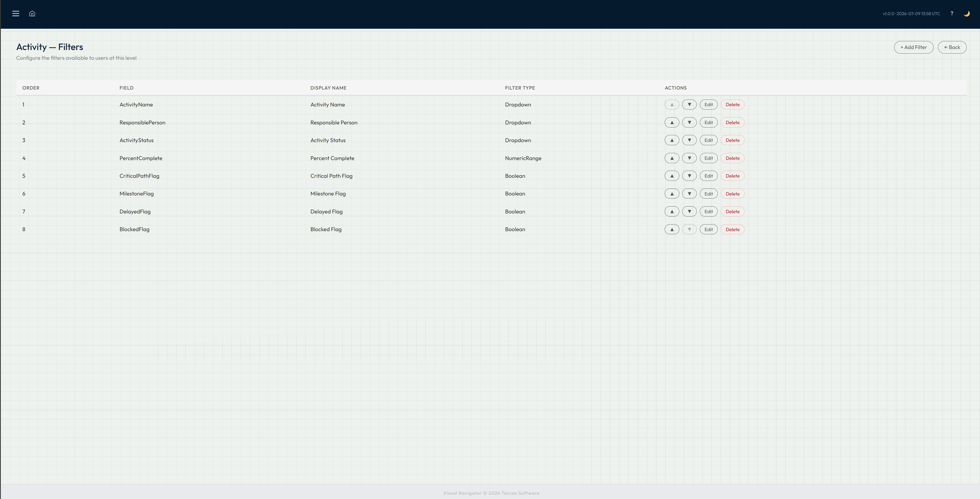Move CriticalPathFlag filter down
This screenshot has height=499, width=980.
click(x=689, y=176)
